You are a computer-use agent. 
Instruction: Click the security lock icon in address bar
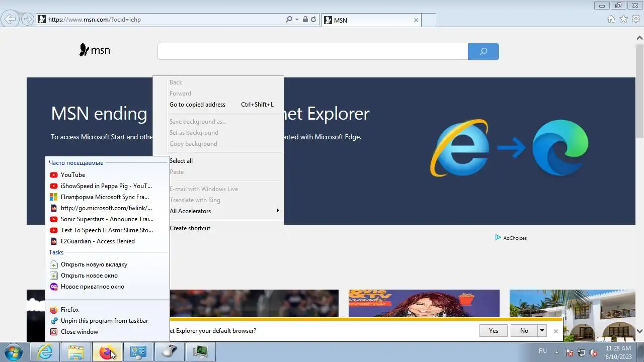tap(305, 20)
